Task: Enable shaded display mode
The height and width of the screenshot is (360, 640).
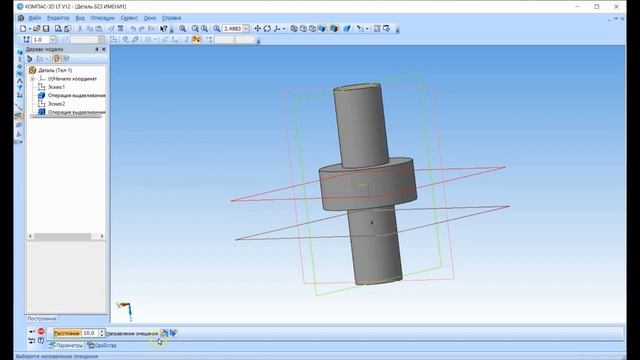Action: pyautogui.click(x=322, y=29)
